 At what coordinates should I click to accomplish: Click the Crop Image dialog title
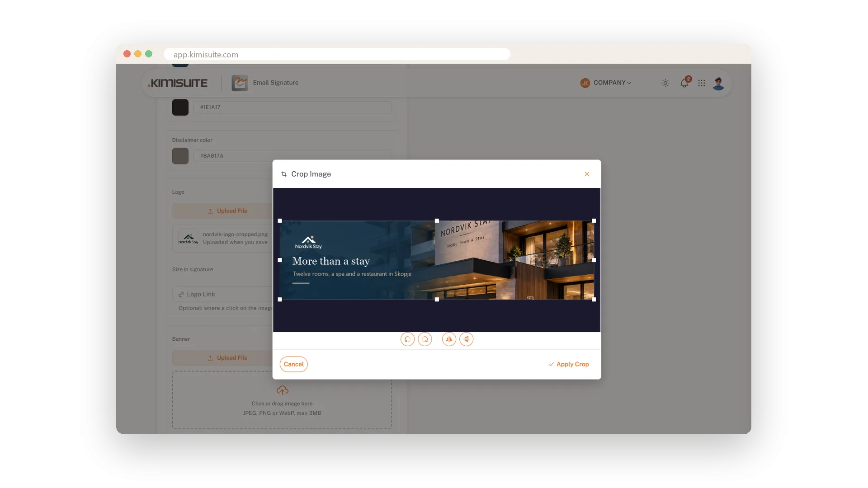pos(311,174)
